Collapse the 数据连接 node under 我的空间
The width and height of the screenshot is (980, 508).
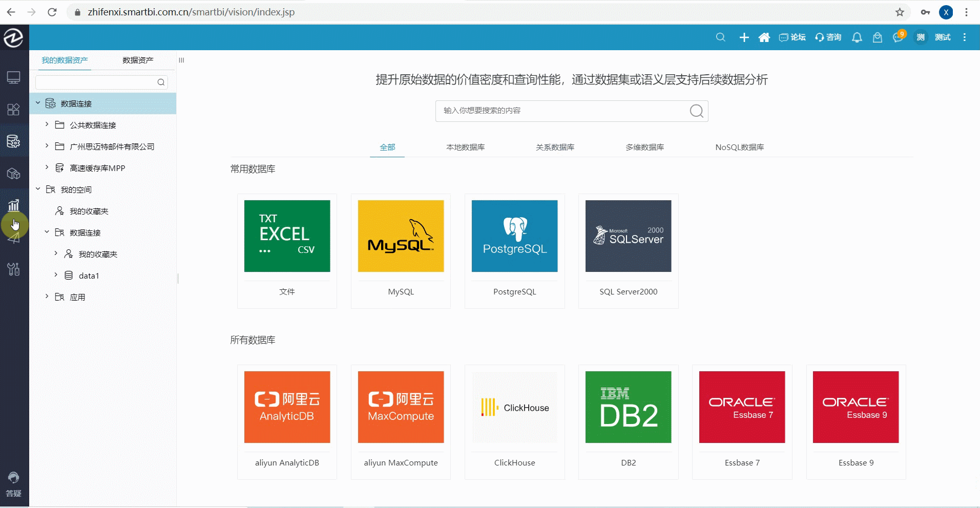47,232
